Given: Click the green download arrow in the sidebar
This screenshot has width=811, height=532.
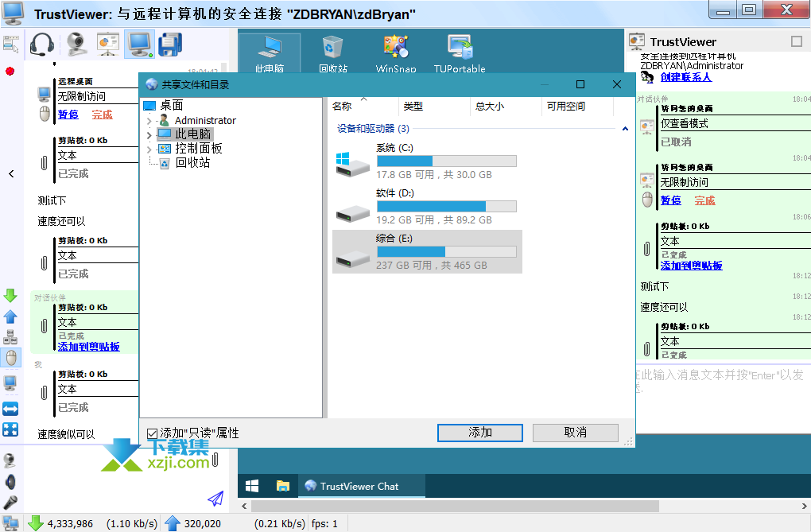Looking at the screenshot, I should [10, 296].
